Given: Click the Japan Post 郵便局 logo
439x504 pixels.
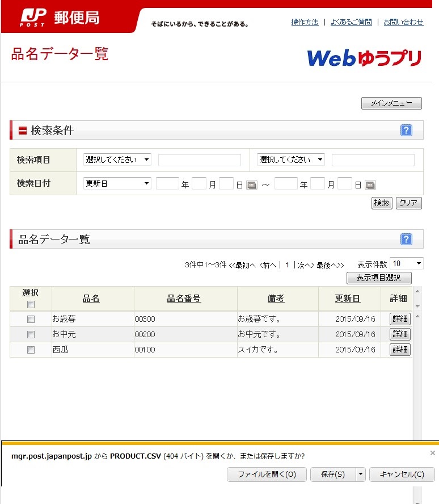Looking at the screenshot, I should [x=60, y=18].
